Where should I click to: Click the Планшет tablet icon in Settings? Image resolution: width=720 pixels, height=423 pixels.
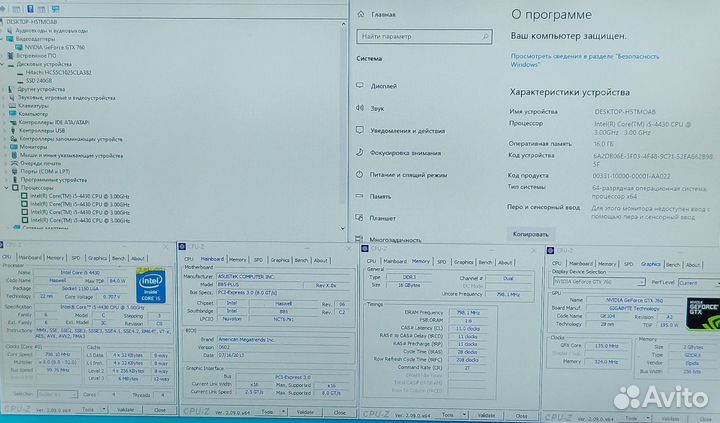coord(360,218)
